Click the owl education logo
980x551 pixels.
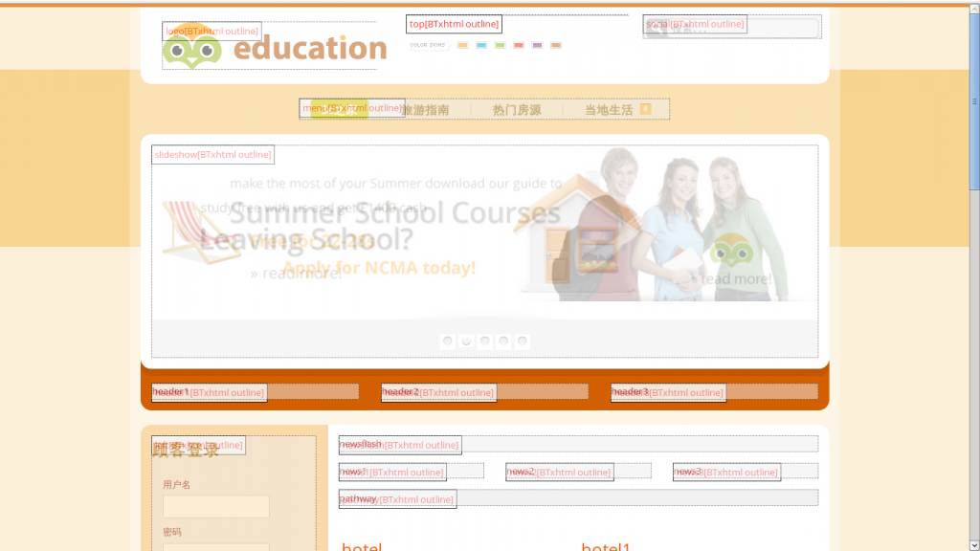tap(275, 47)
